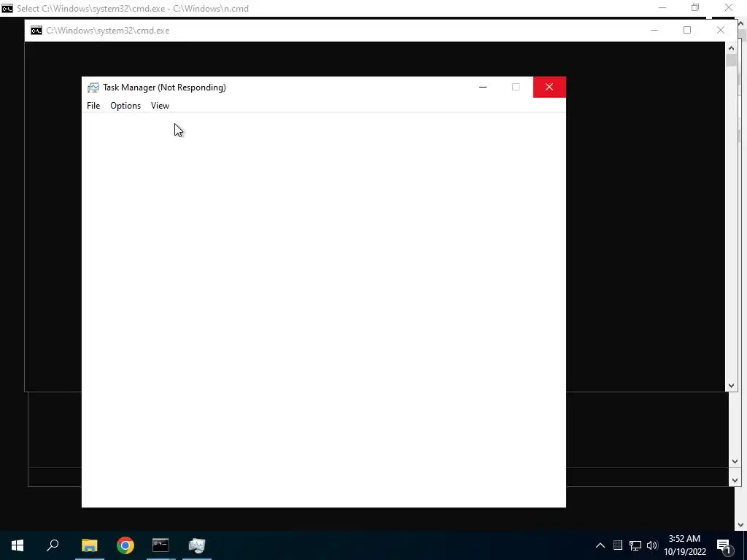Show hidden system tray icons
The height and width of the screenshot is (560, 747).
click(600, 545)
